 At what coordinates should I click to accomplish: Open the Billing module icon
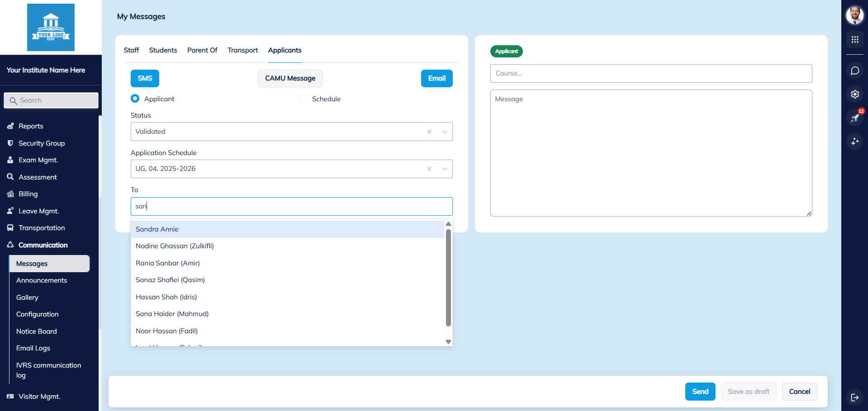[10, 194]
